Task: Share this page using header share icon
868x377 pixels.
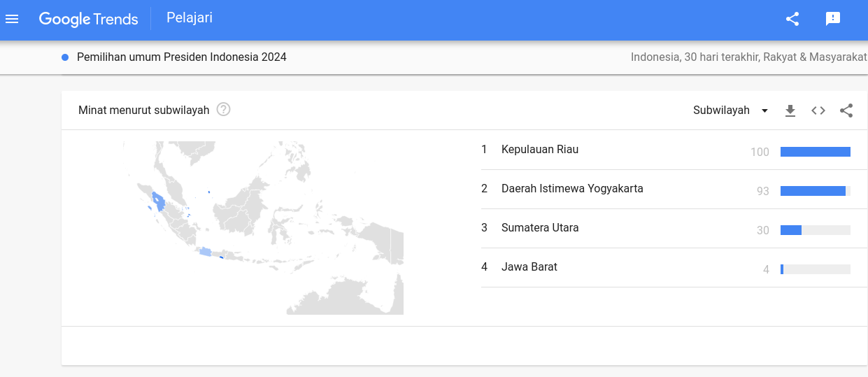Action: point(792,19)
